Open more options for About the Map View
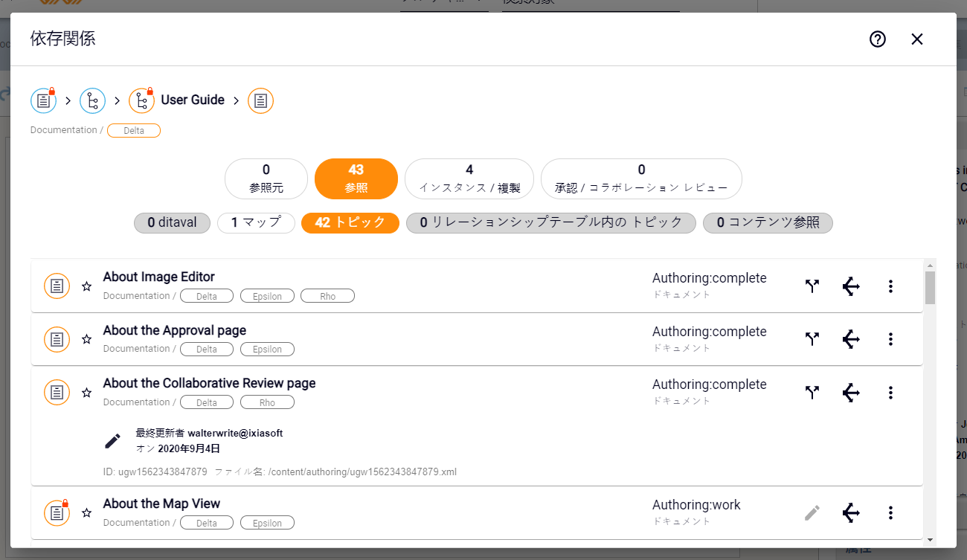Screen dimensions: 967x560 (890, 512)
